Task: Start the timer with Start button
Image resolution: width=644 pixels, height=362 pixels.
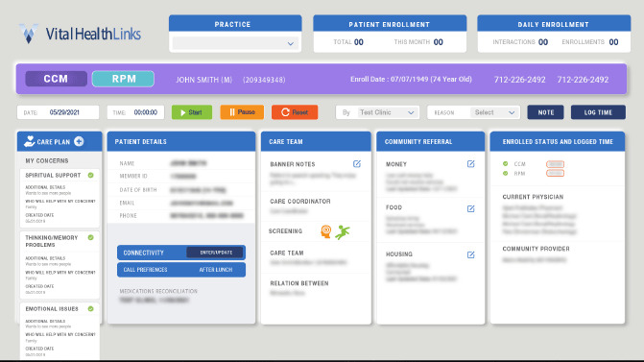Action: tap(192, 112)
